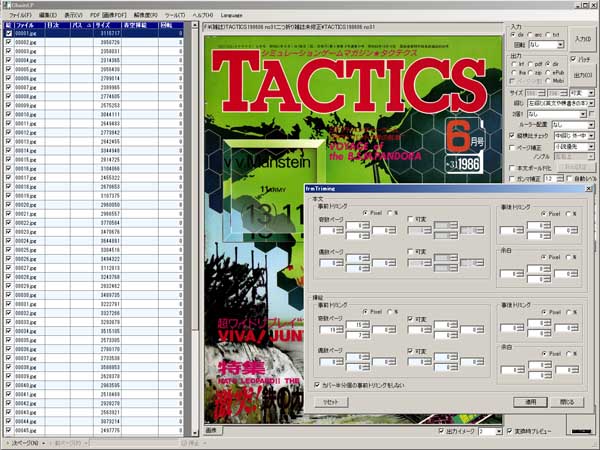Click the リセット button in frmTriming dialog

(x=331, y=402)
